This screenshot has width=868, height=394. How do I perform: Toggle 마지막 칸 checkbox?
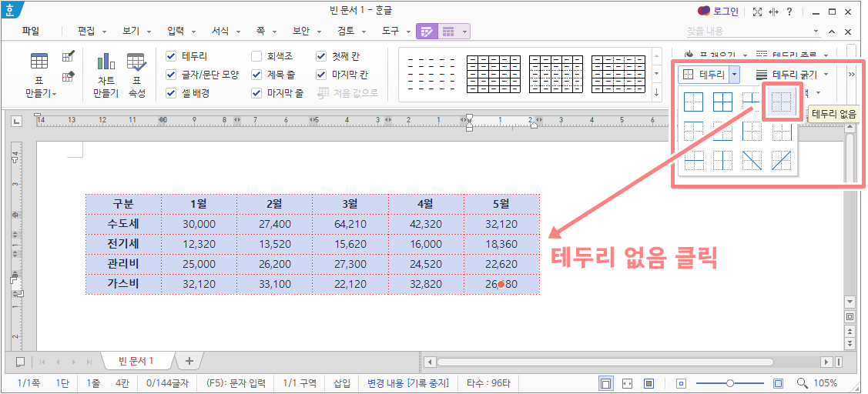(x=321, y=75)
